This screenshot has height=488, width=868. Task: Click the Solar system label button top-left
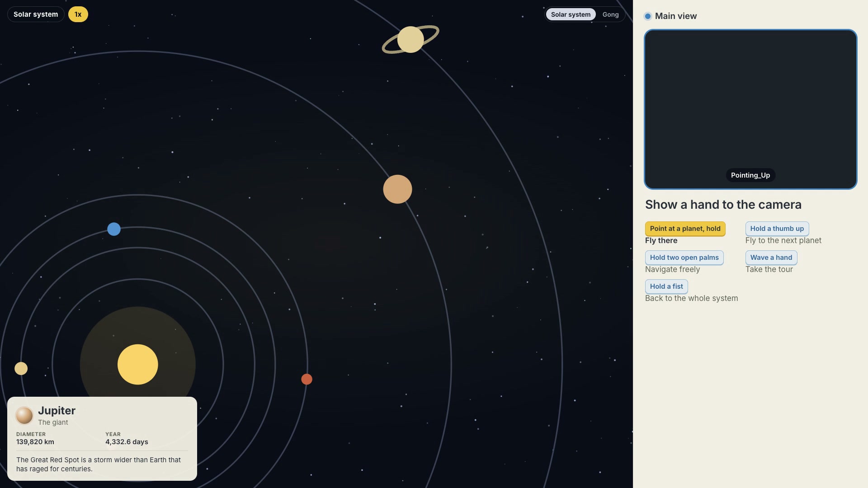coord(36,14)
